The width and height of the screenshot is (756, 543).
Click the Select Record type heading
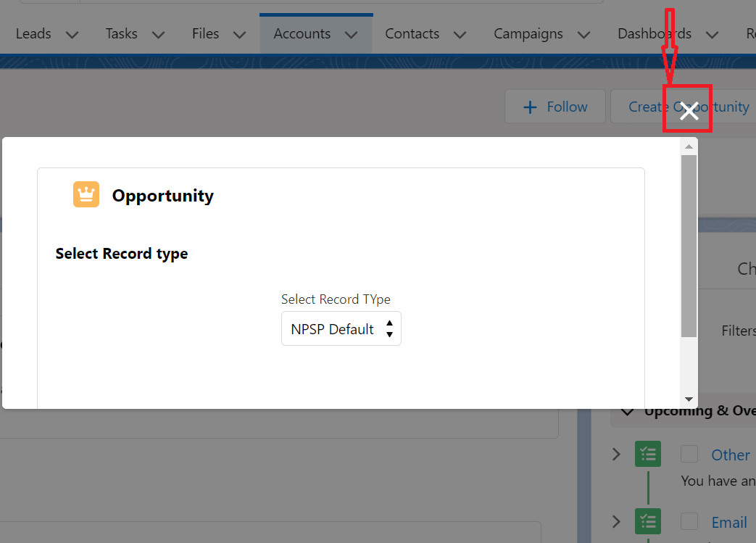[x=122, y=254]
